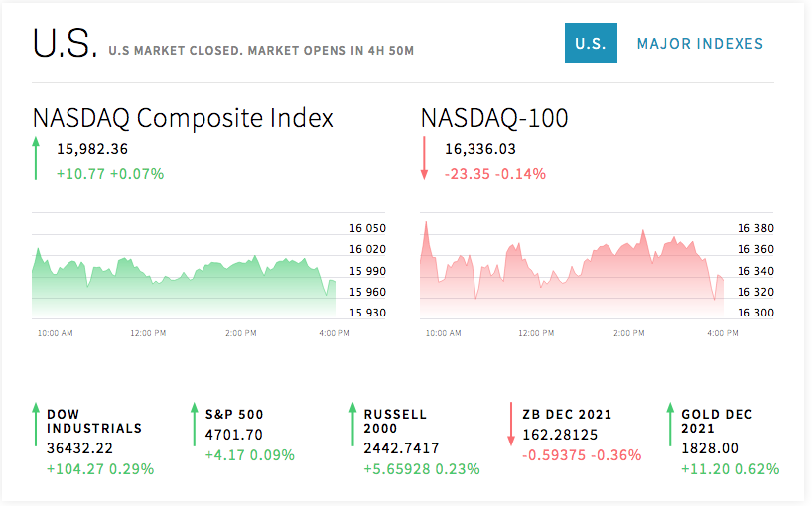The image size is (812, 506).
Task: Click the green arrow next to Russell 2000
Action: (x=352, y=425)
